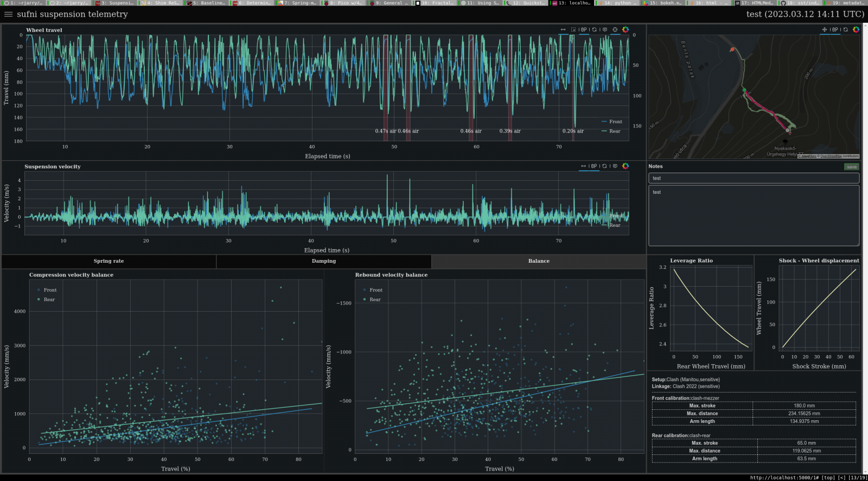The width and height of the screenshot is (868, 481).
Task: Open the Damping tab
Action: tap(324, 261)
